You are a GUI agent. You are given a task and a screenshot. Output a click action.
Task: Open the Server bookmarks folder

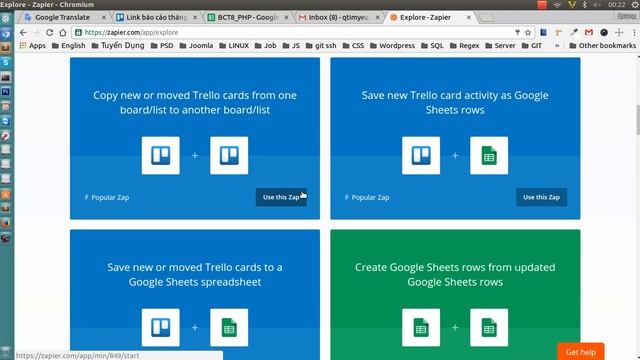pyautogui.click(x=500, y=46)
